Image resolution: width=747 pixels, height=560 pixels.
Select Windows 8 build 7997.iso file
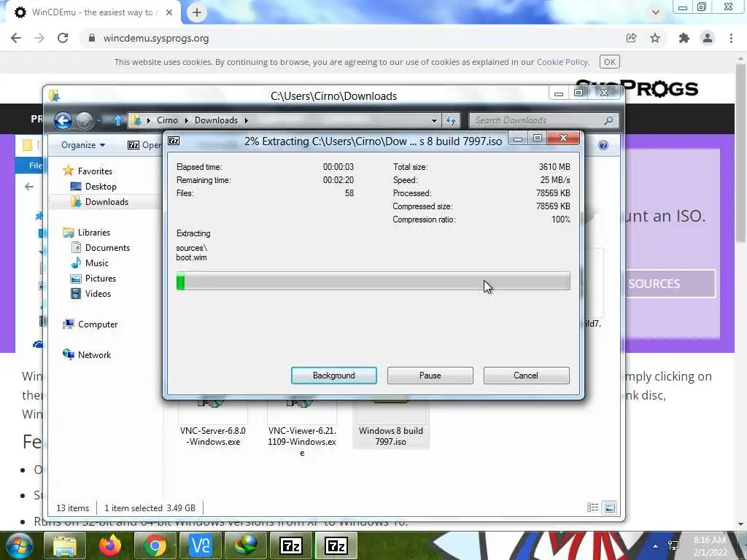click(391, 424)
